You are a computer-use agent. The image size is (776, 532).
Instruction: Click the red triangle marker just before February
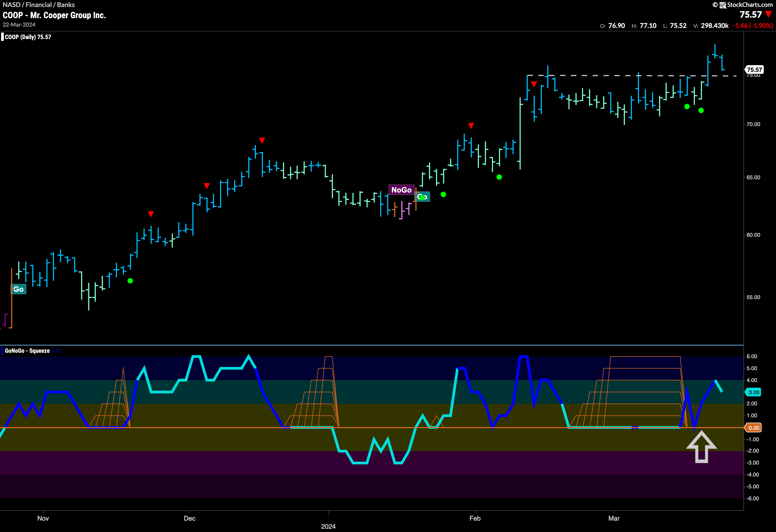(471, 126)
